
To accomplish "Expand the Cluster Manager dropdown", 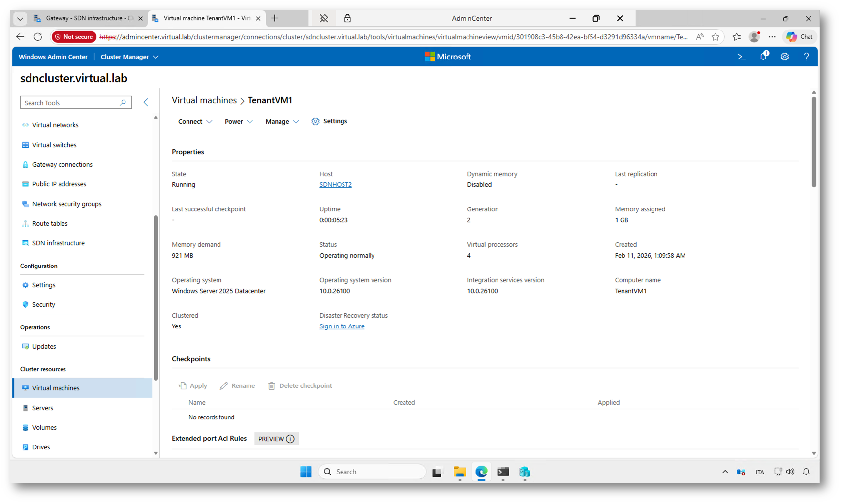I will pos(129,57).
